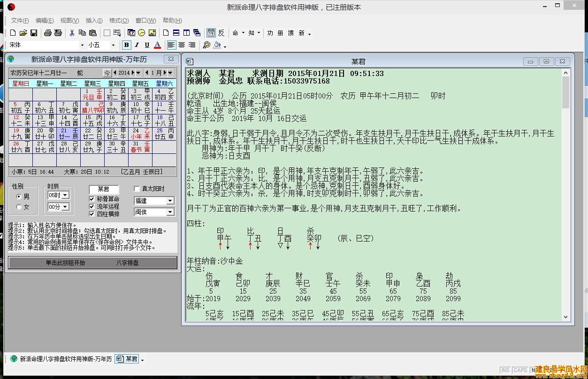Click the document window vertical scrollbar
This screenshot has width=588, height=379.
pos(565,195)
